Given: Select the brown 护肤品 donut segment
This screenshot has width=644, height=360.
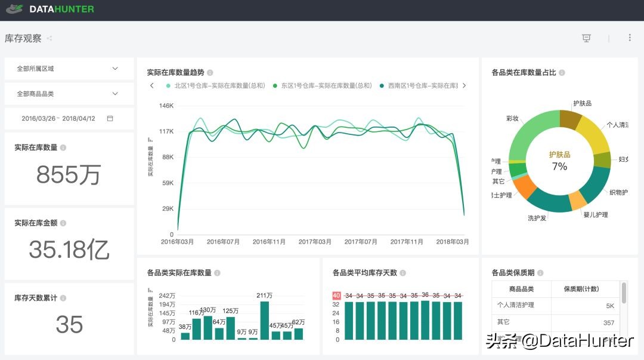Looking at the screenshot, I should click(x=569, y=119).
